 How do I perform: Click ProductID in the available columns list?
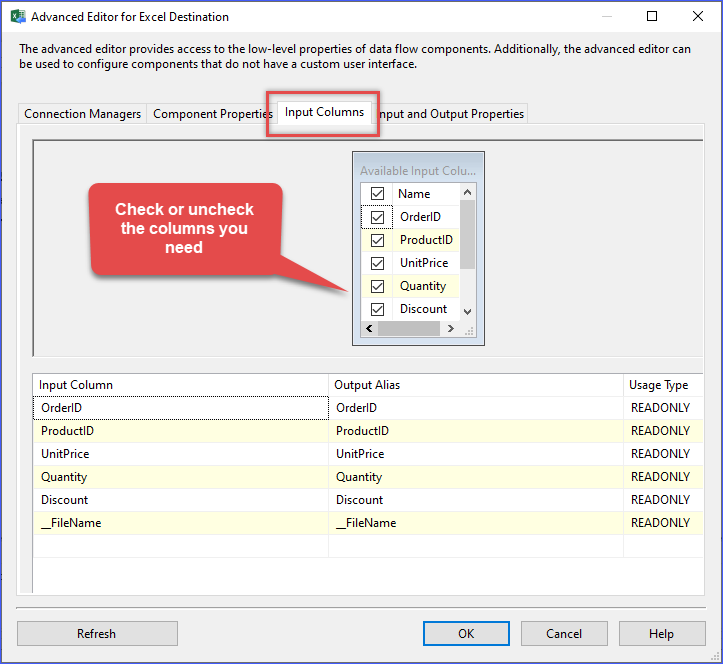pos(426,240)
